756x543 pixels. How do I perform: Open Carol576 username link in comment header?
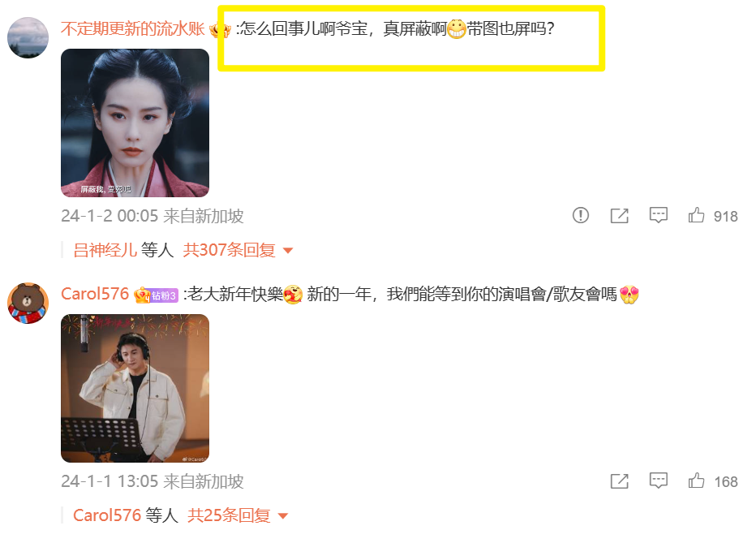95,294
